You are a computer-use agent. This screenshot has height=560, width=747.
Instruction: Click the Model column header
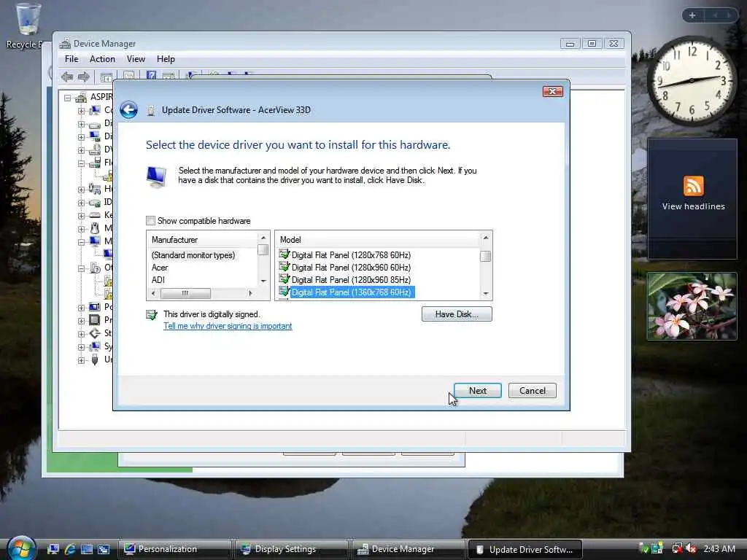point(378,239)
